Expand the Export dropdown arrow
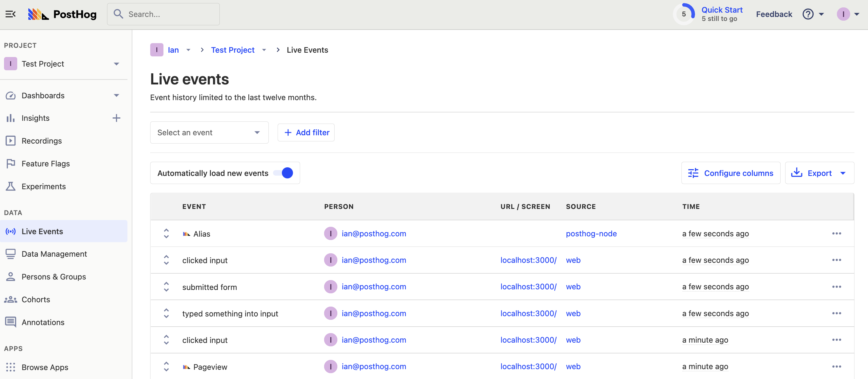The height and width of the screenshot is (379, 868). coord(843,173)
